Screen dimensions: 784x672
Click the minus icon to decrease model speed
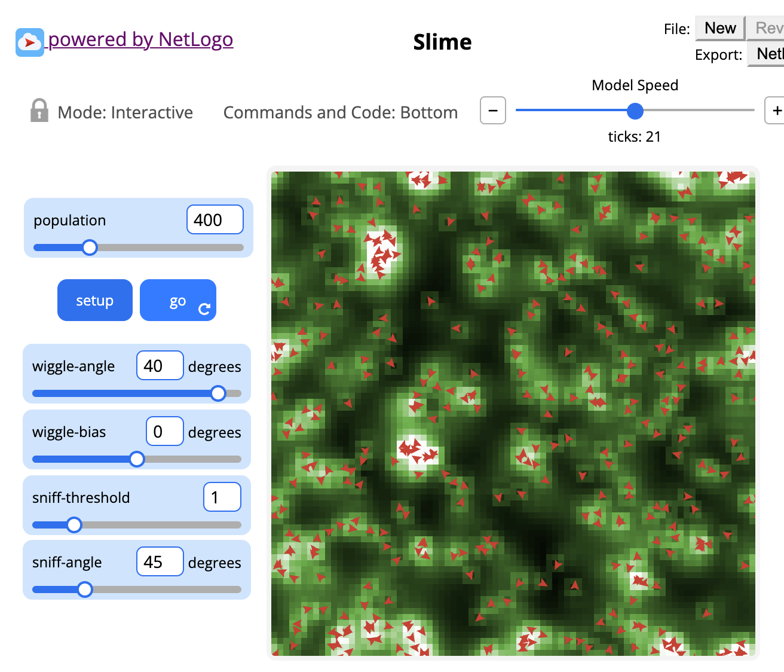[493, 111]
